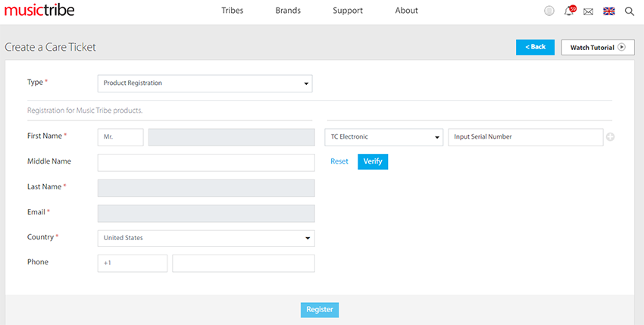Click the Watch Tutorial button
644x325 pixels.
(x=597, y=47)
